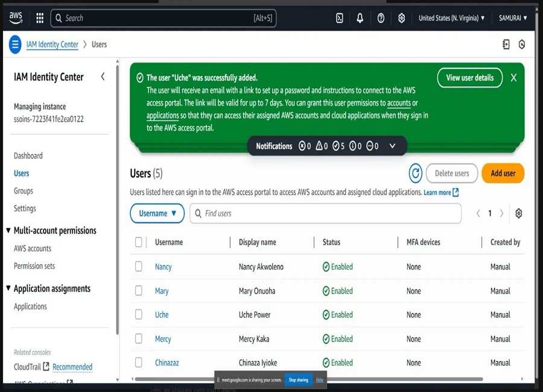Click the external link icon beside Learn more
This screenshot has height=392, width=543.
[456, 192]
